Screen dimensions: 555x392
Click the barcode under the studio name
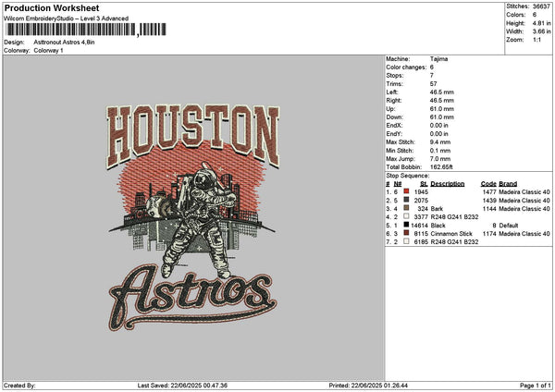pyautogui.click(x=86, y=30)
